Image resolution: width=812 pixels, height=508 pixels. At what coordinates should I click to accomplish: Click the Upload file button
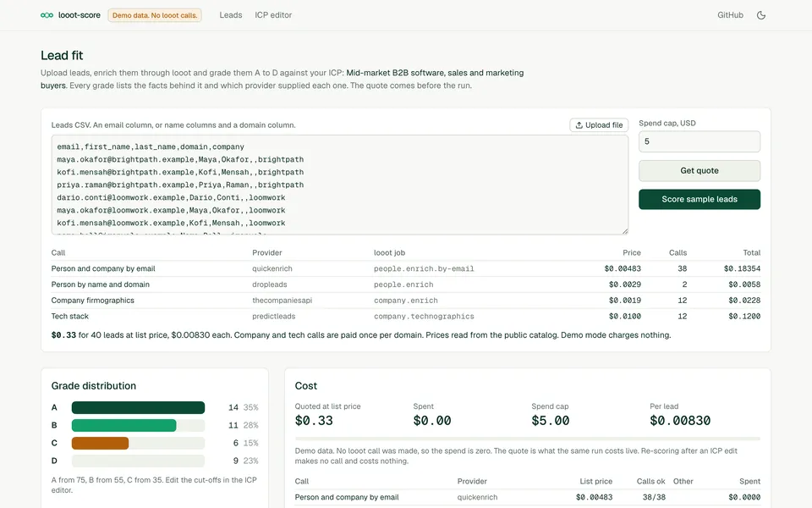[599, 125]
